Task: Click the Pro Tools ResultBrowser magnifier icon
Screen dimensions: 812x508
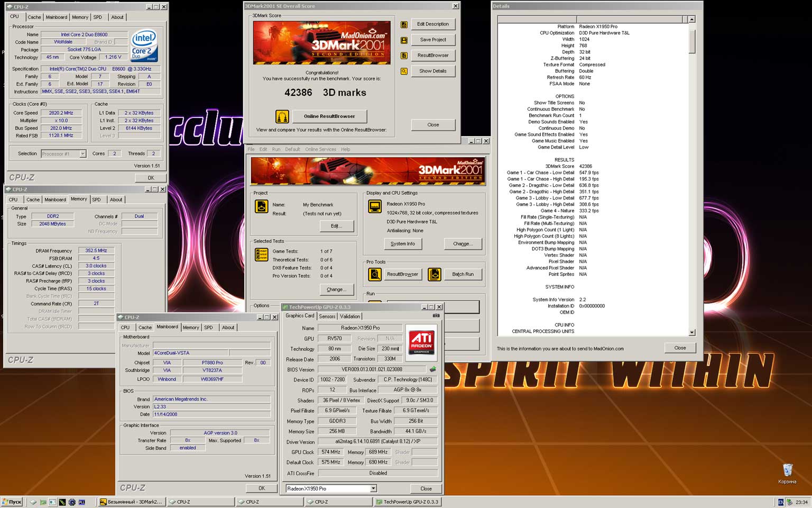Action: pyautogui.click(x=375, y=274)
